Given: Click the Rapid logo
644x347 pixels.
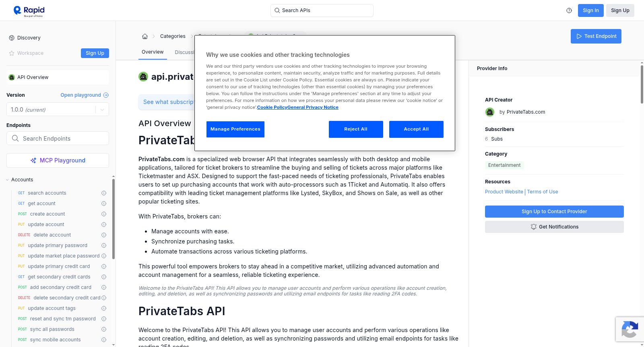Looking at the screenshot, I should (29, 11).
